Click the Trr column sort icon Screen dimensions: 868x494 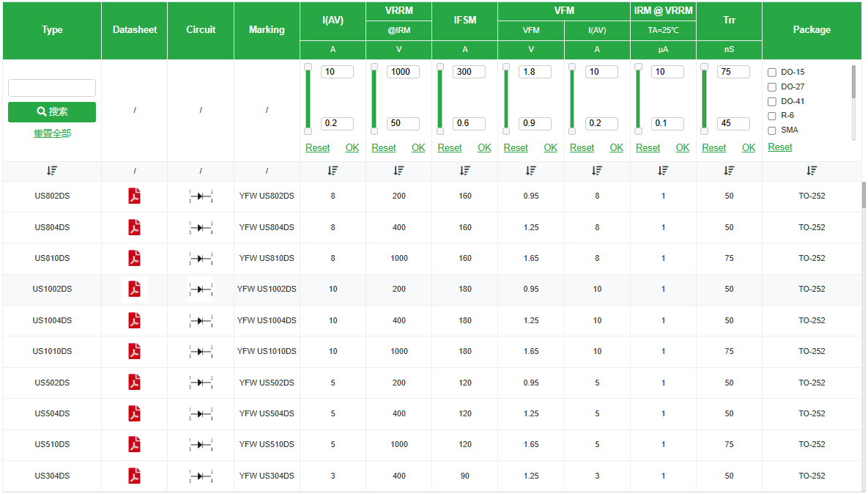coord(729,171)
